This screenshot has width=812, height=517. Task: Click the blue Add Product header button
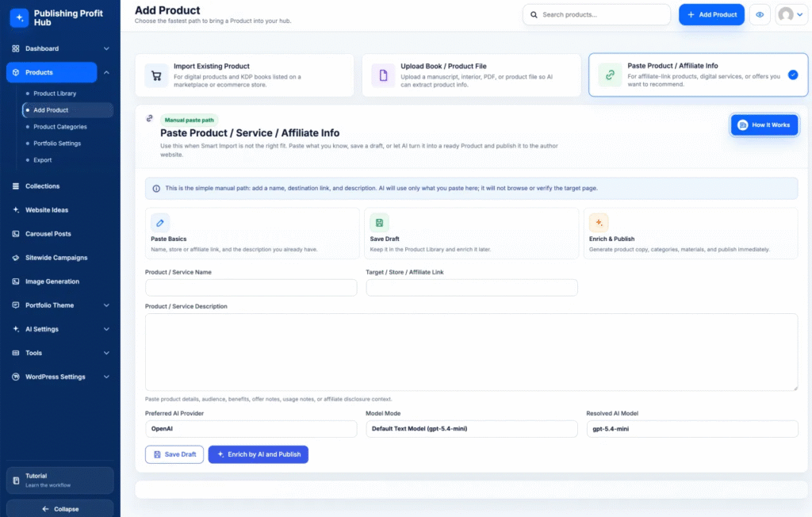[x=711, y=14]
